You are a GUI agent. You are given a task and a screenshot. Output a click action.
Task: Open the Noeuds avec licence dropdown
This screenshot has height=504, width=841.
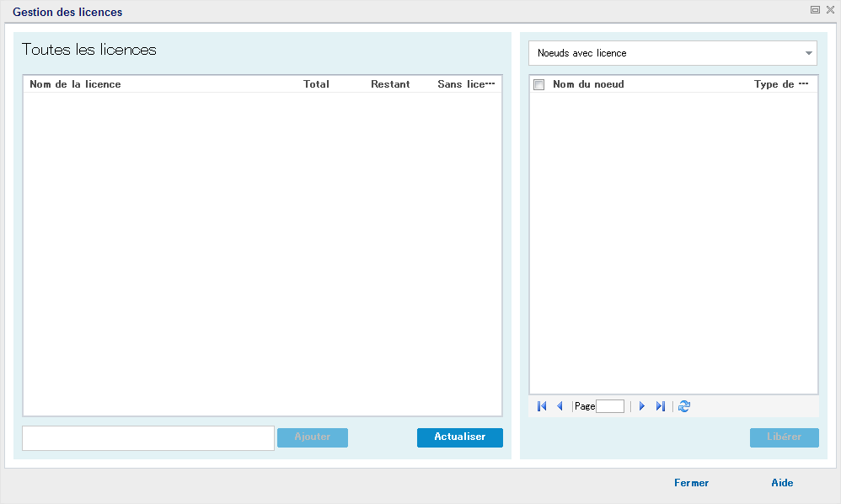pyautogui.click(x=672, y=53)
